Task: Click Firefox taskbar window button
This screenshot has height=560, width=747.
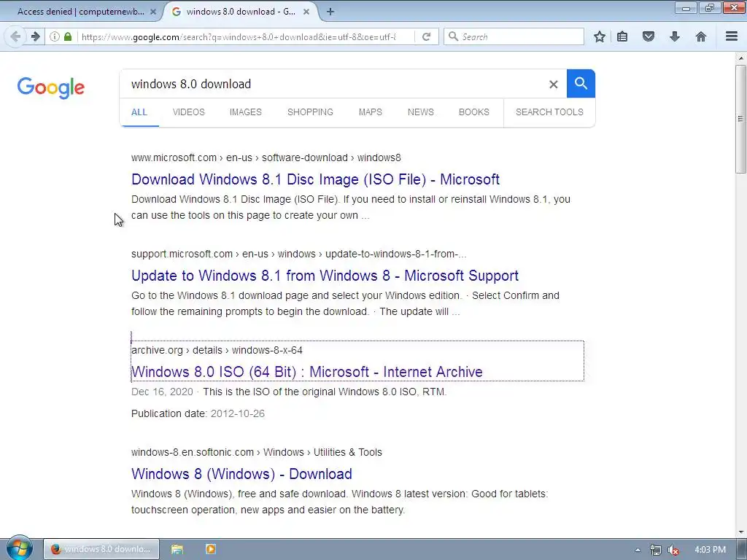Action: click(101, 549)
